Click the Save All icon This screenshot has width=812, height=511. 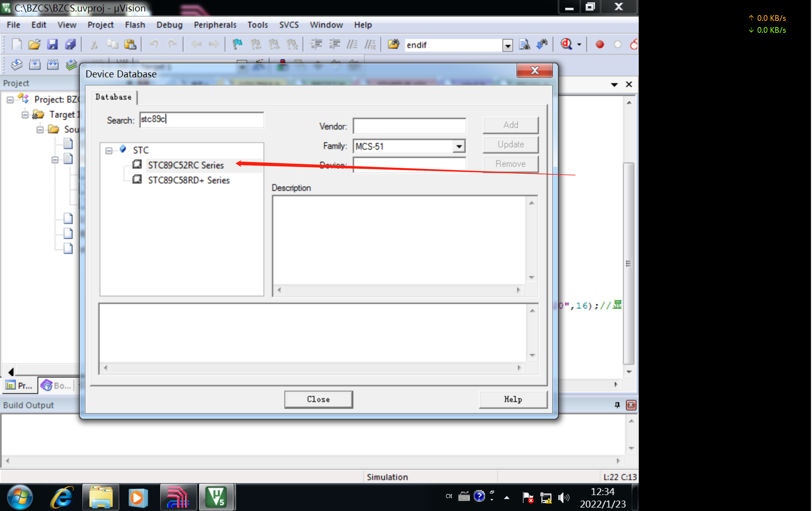pos(70,44)
